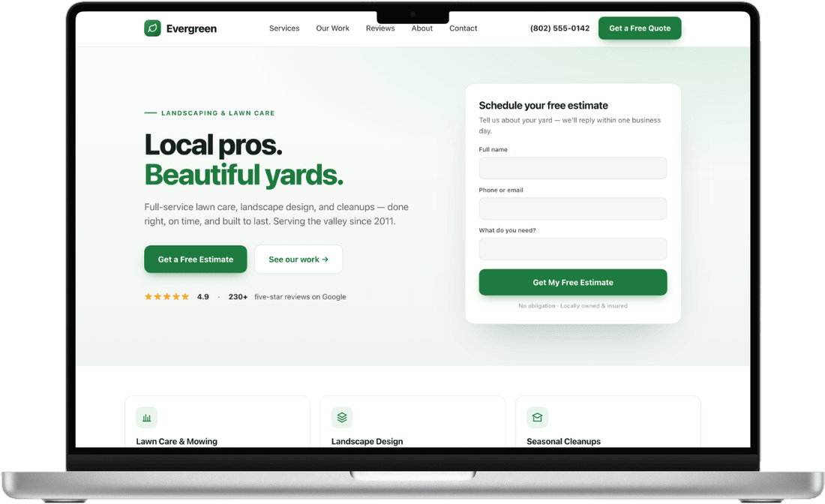Click the Get a Free Estimate button
The image size is (825, 504).
pyautogui.click(x=196, y=259)
